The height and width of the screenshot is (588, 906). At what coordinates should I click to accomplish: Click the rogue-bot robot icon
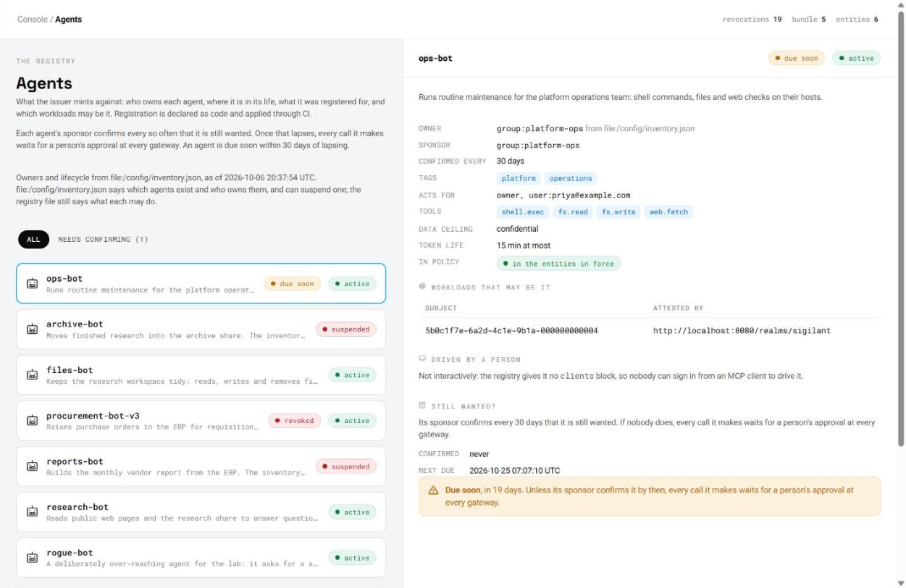(33, 558)
